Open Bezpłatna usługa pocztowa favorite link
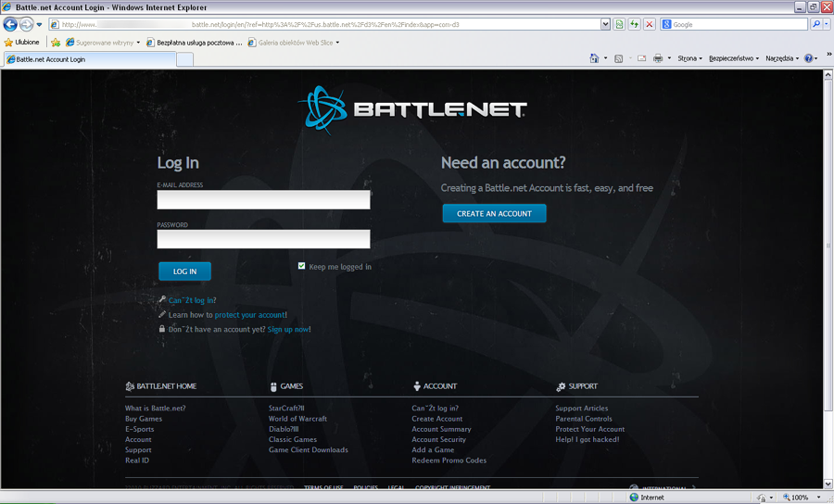This screenshot has height=504, width=834. pos(195,43)
